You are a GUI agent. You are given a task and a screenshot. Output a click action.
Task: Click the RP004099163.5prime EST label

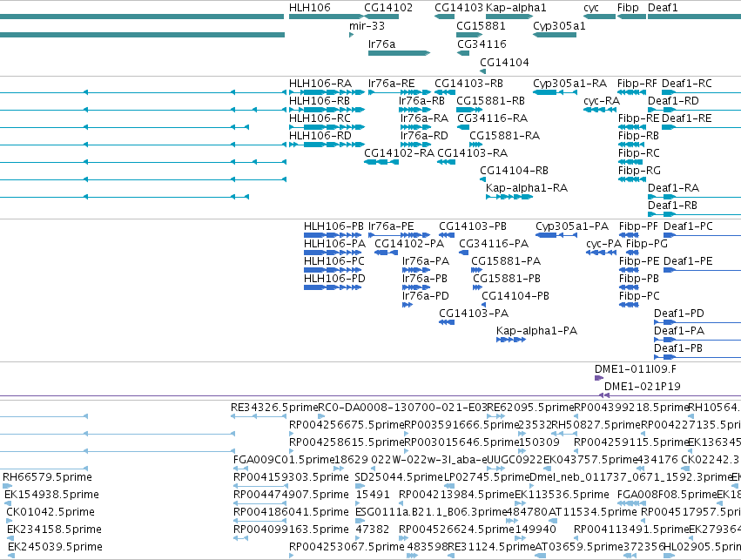click(x=291, y=530)
